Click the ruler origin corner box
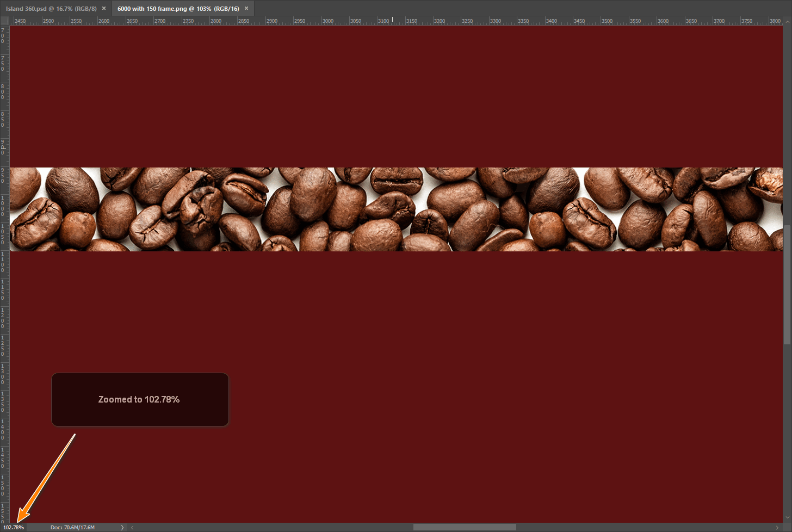 4,21
